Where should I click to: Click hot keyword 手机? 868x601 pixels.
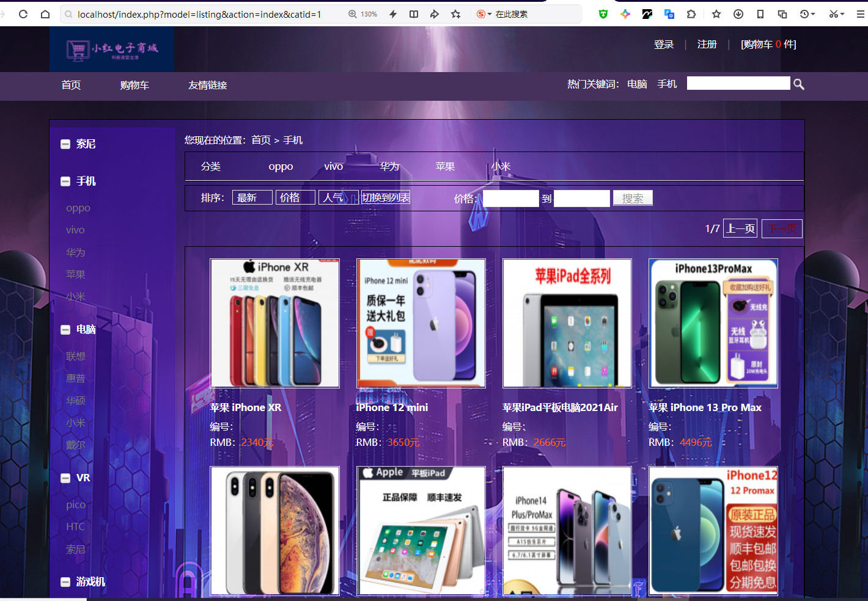[x=667, y=84]
